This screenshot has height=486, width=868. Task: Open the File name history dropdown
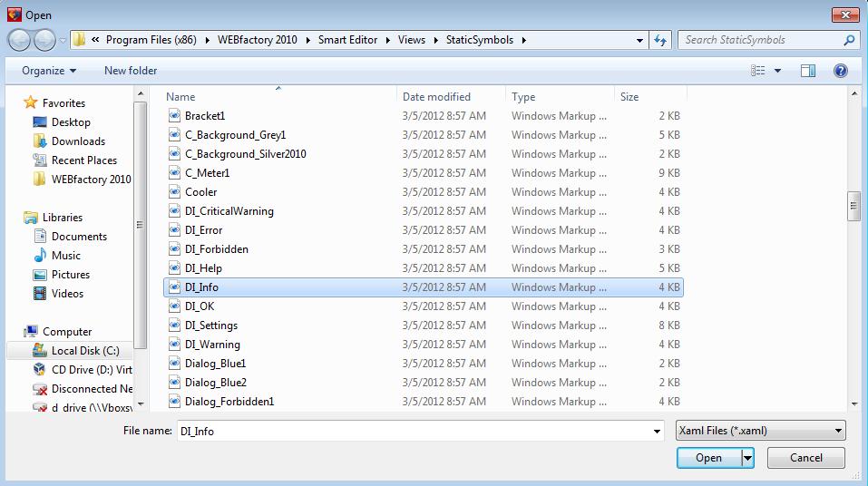point(658,432)
